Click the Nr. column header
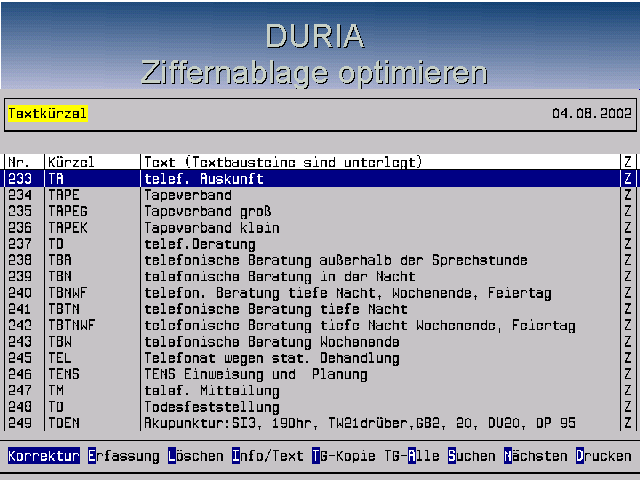640x480 pixels. (19, 162)
